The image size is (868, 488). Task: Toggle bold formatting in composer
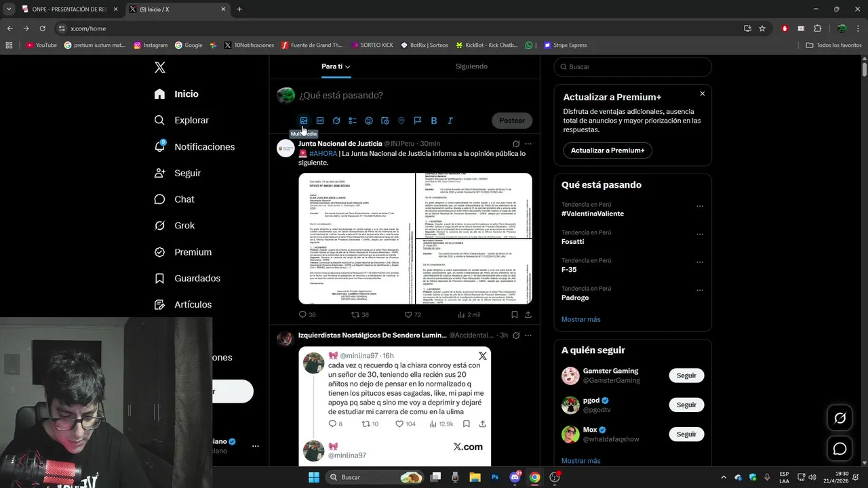[434, 121]
